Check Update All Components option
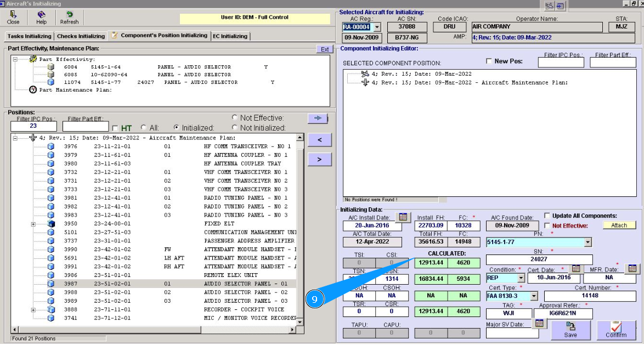The width and height of the screenshot is (644, 345). pyautogui.click(x=547, y=216)
